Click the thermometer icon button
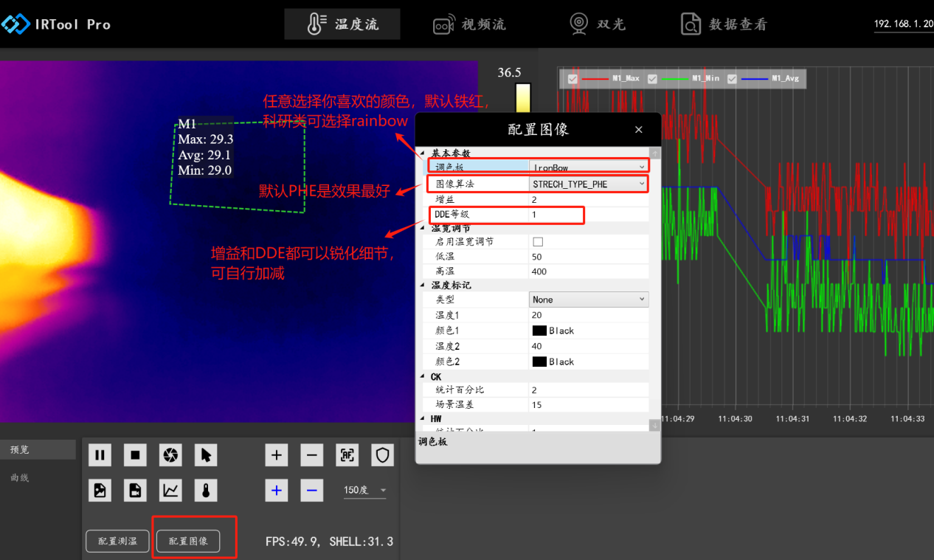The width and height of the screenshot is (934, 560). tap(206, 490)
